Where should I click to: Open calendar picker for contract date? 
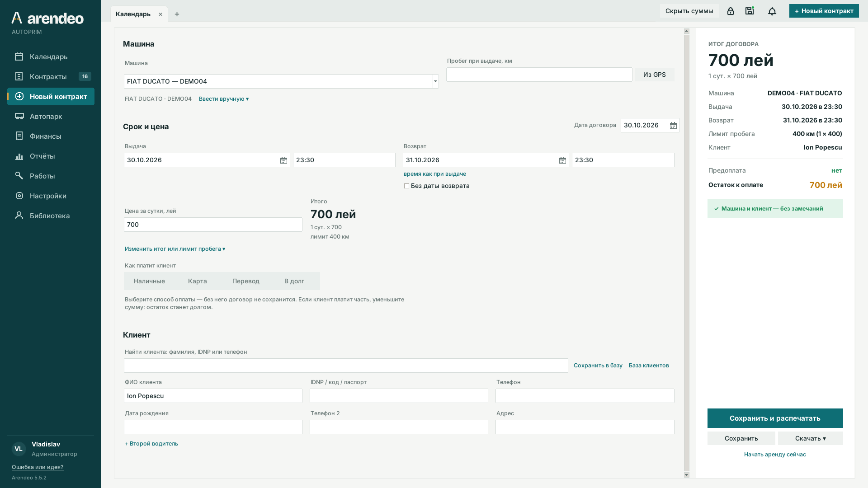[x=673, y=126]
